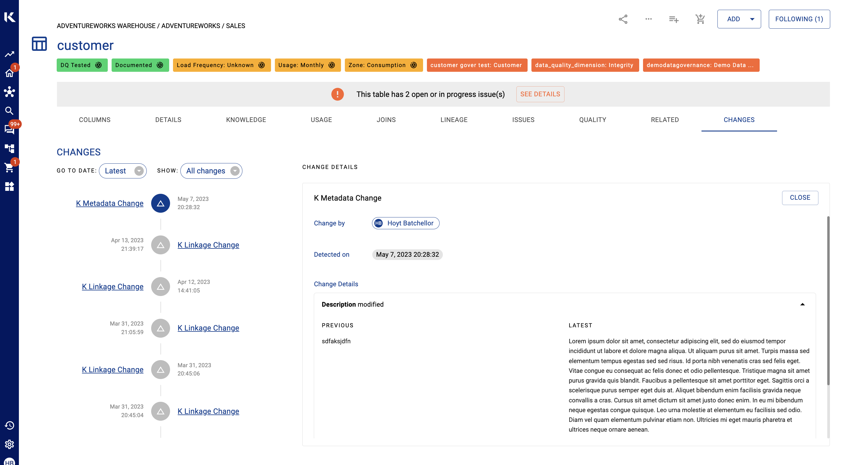Open the search icon in sidebar
The height and width of the screenshot is (465, 868).
(9, 110)
